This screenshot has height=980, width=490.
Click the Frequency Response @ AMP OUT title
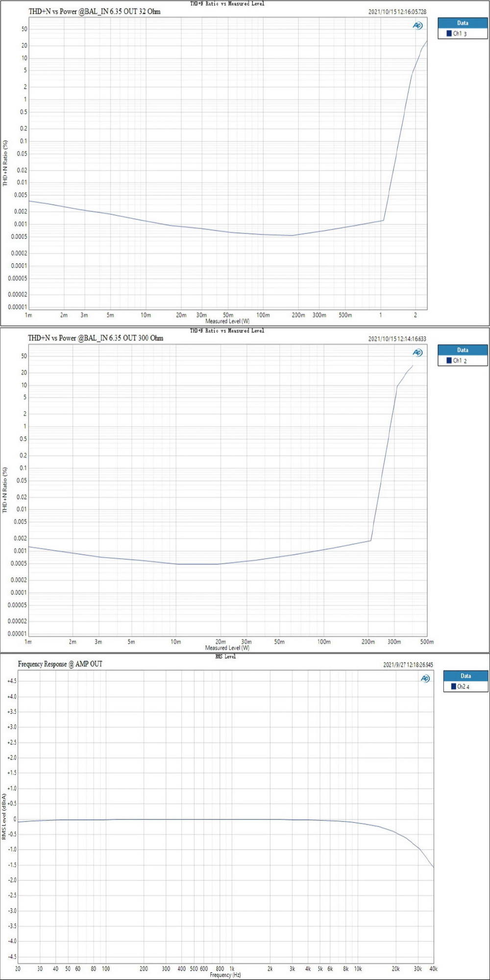click(60, 664)
